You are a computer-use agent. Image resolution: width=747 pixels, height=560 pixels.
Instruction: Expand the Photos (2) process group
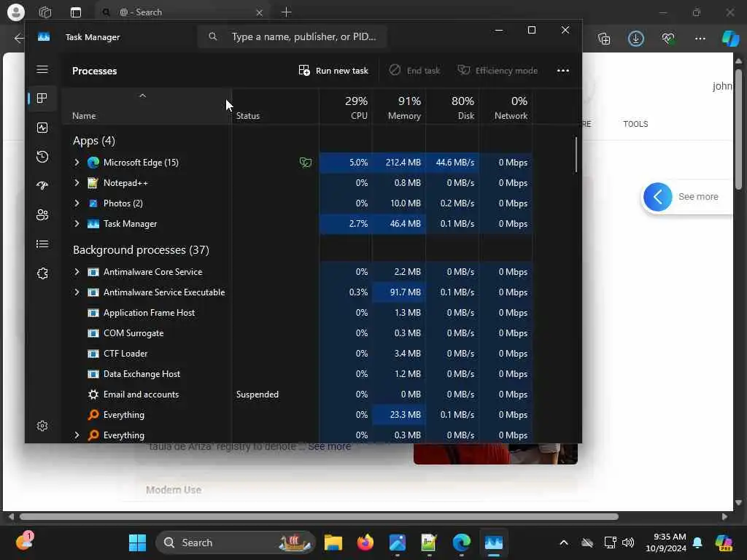tap(77, 203)
